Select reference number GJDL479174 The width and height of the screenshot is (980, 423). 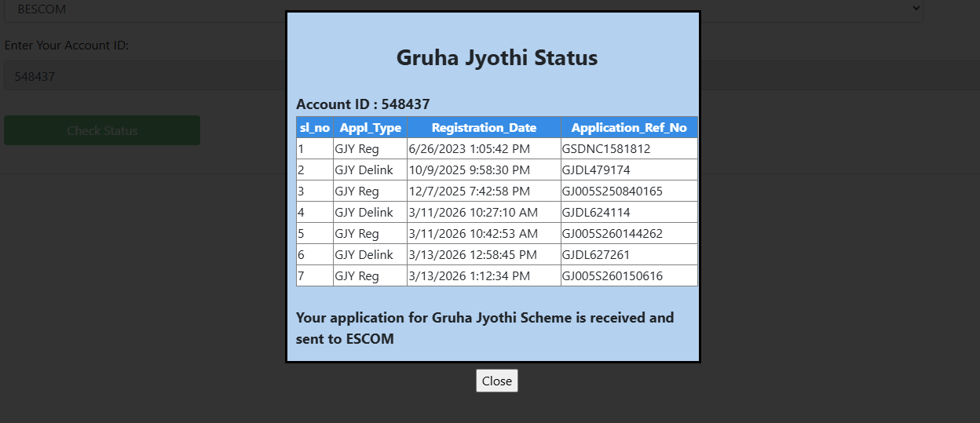click(x=596, y=170)
